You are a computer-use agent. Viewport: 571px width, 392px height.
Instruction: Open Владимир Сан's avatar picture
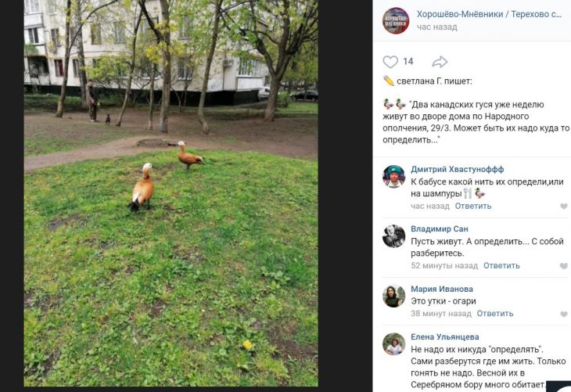click(393, 236)
